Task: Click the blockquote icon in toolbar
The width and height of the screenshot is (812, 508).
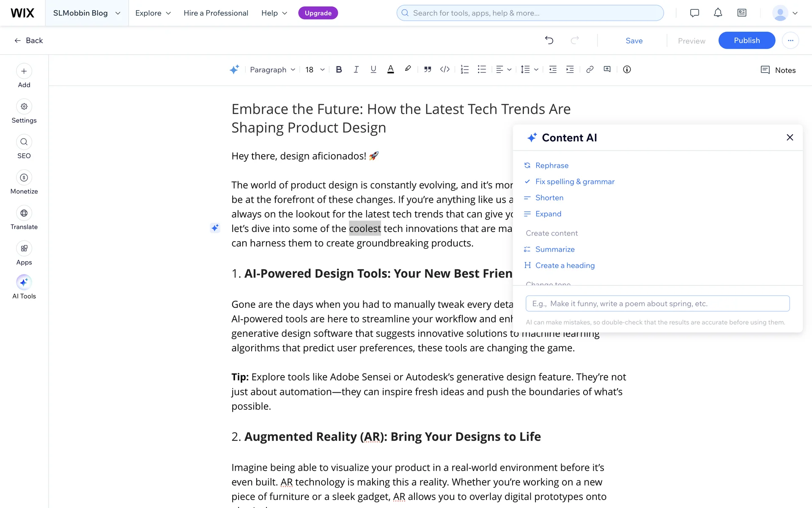Action: click(428, 69)
